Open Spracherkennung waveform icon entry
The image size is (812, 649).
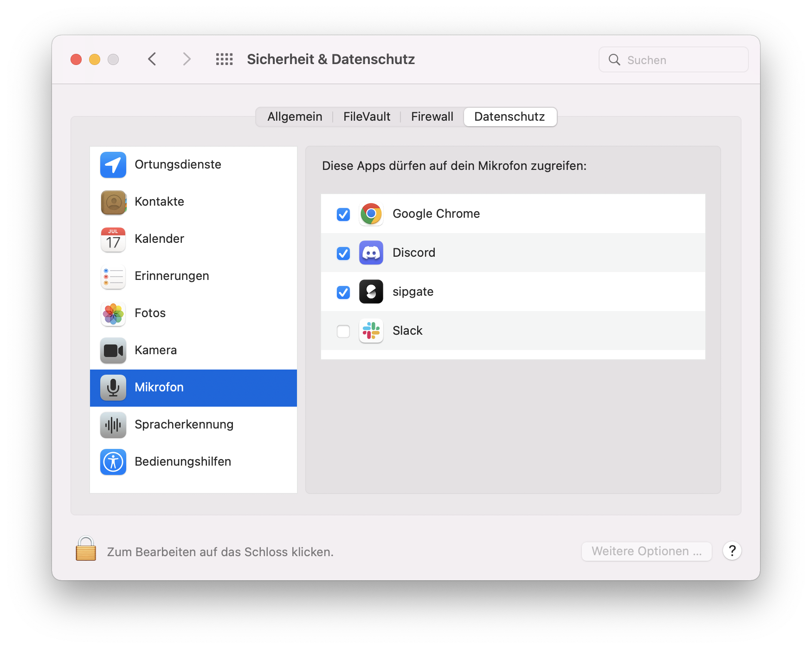coord(113,425)
